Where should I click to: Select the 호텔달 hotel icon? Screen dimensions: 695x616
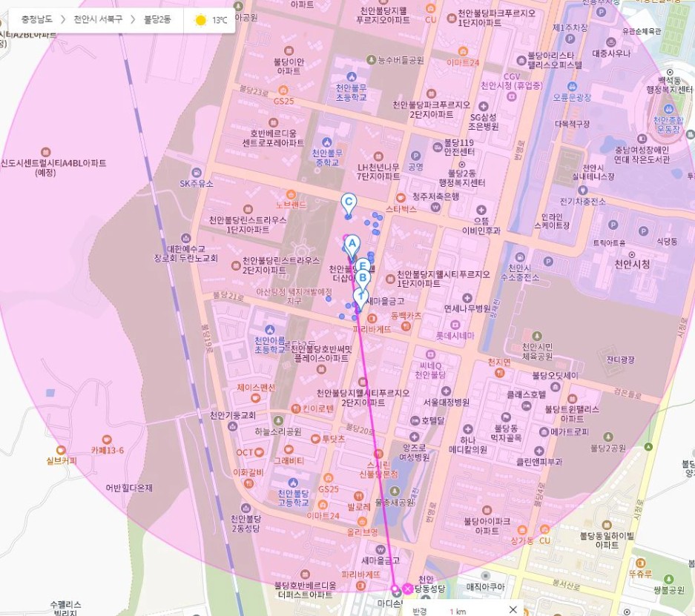[415, 421]
